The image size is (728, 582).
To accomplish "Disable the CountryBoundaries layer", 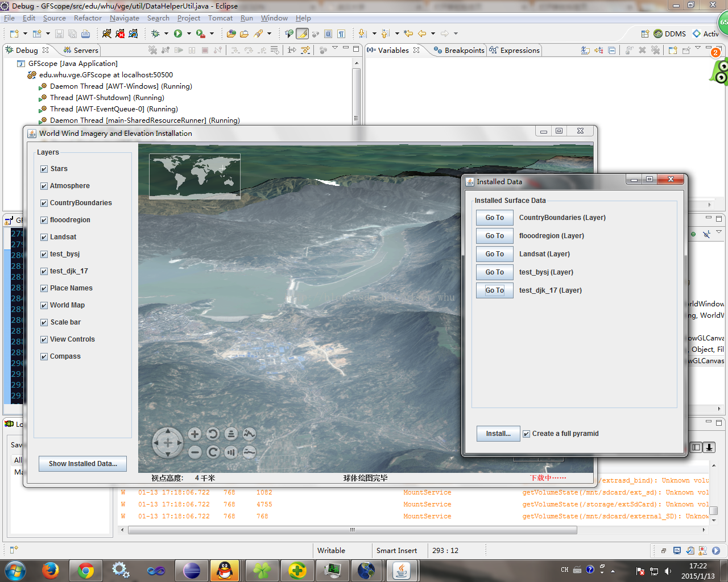I will pos(44,203).
